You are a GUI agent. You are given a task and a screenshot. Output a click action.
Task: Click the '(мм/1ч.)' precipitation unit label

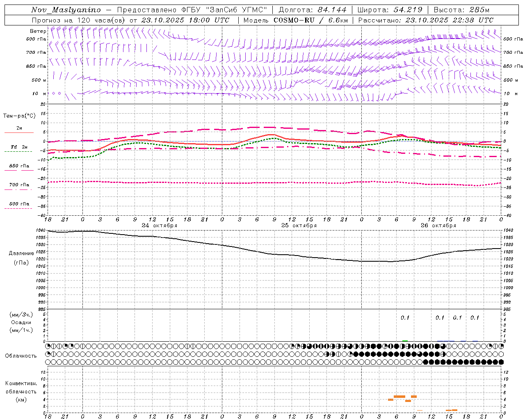(x=21, y=330)
